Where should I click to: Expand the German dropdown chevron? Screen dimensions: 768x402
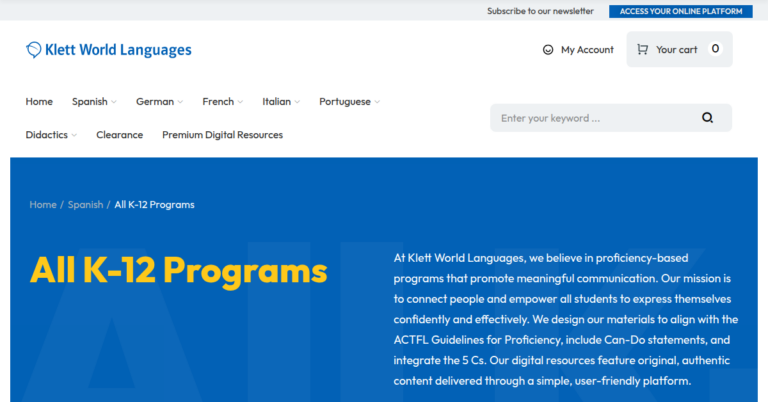pyautogui.click(x=180, y=102)
